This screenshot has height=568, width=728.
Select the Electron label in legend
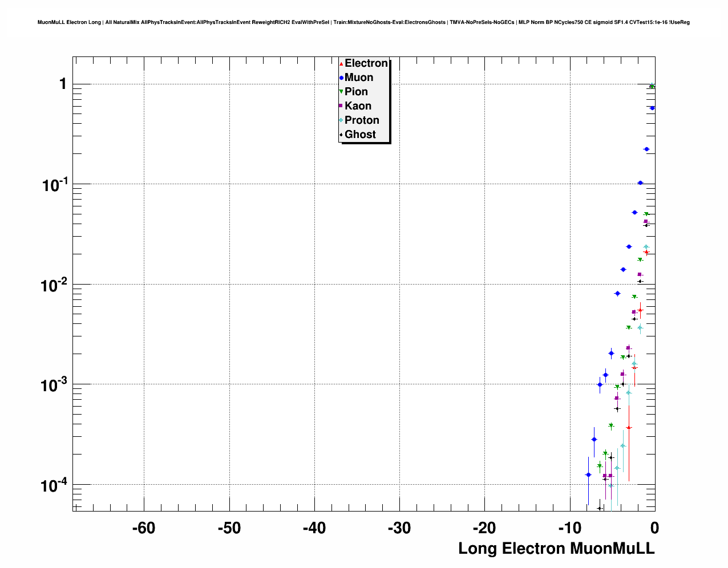366,63
